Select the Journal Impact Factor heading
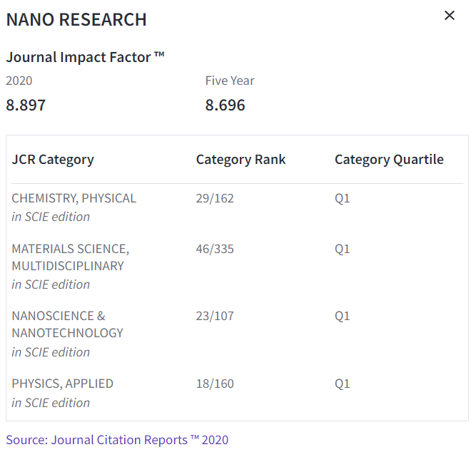Screen dimensions: 476x452 (86, 57)
